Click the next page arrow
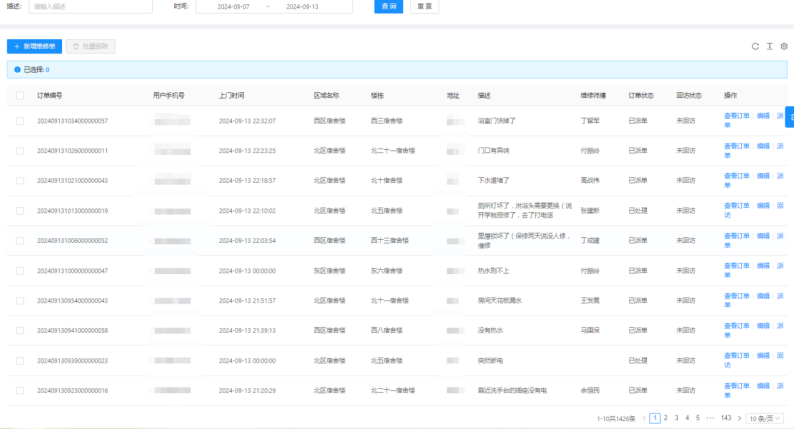The width and height of the screenshot is (794, 429). coord(739,418)
